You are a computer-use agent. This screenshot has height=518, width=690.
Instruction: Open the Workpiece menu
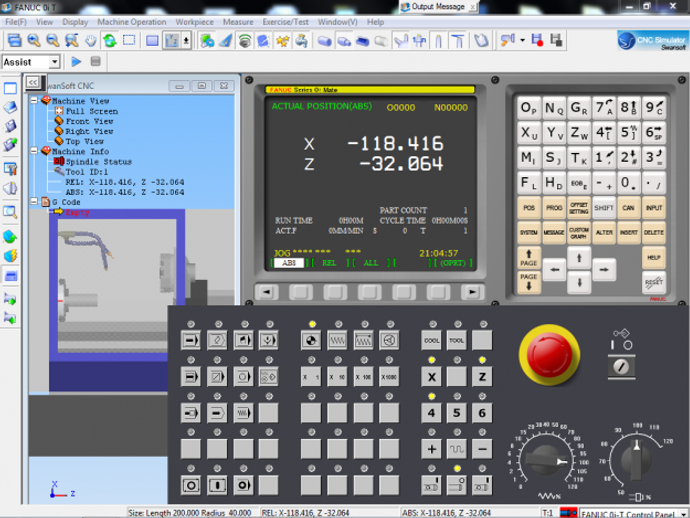coord(194,22)
